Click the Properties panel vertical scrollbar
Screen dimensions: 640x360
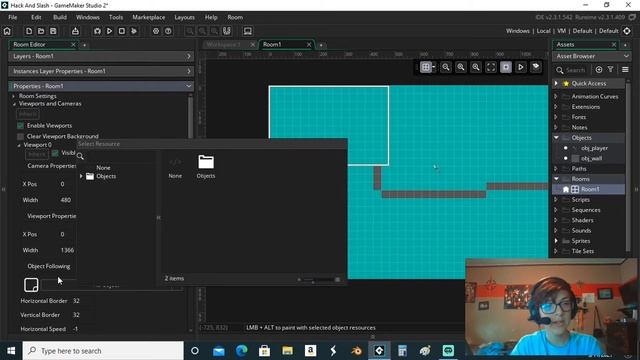190,116
